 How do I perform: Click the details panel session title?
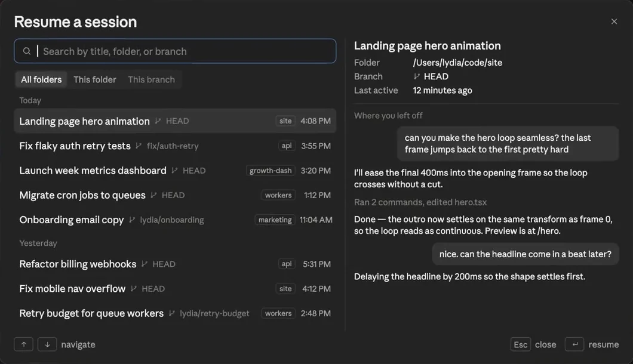pos(428,46)
